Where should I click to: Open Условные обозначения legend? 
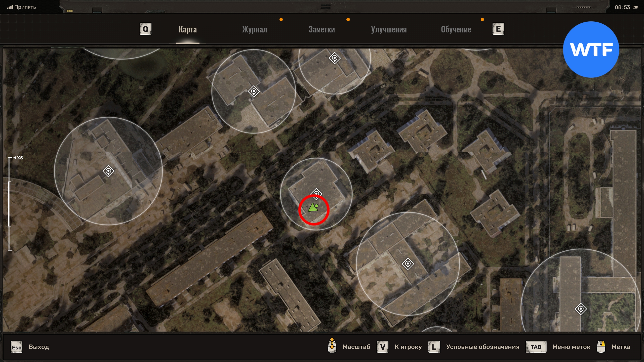[482, 347]
